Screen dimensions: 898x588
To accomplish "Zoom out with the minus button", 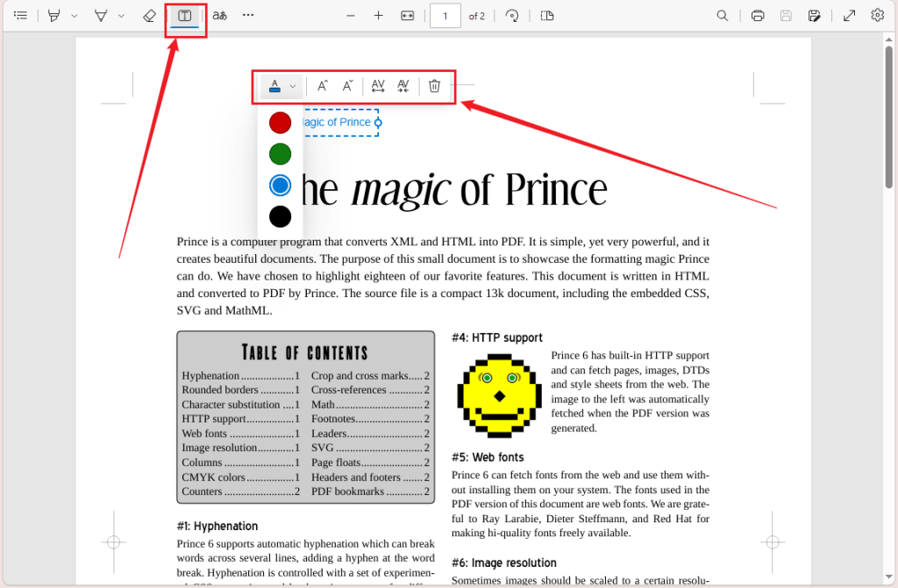I will pyautogui.click(x=351, y=16).
